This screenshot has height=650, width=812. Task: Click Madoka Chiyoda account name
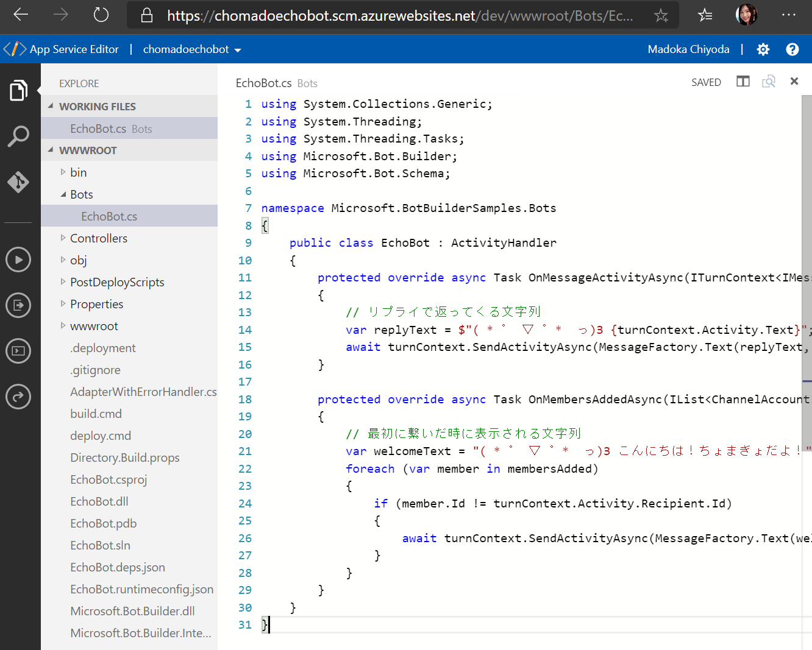pyautogui.click(x=688, y=49)
